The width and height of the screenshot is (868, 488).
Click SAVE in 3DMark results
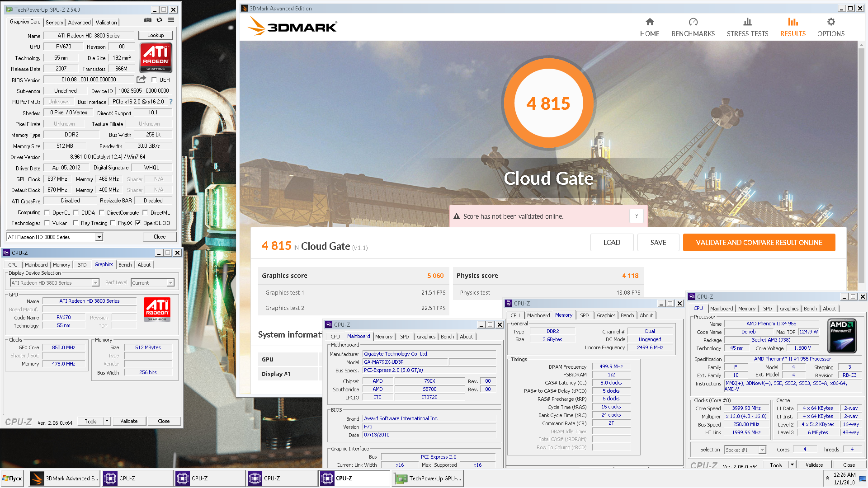(658, 243)
